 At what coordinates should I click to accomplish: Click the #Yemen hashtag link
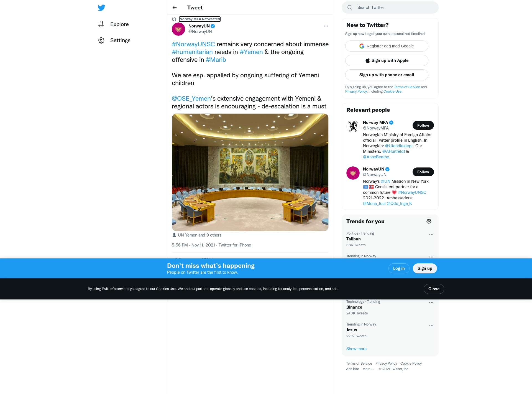pos(251,52)
